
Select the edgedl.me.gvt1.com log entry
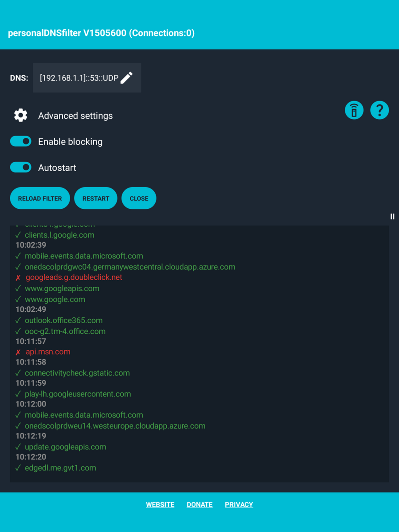60,468
